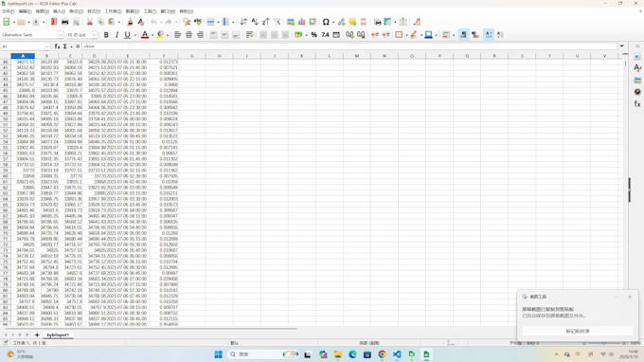Screen dimensions: 644x362
Task: Insert a chart
Action: tap(302, 22)
